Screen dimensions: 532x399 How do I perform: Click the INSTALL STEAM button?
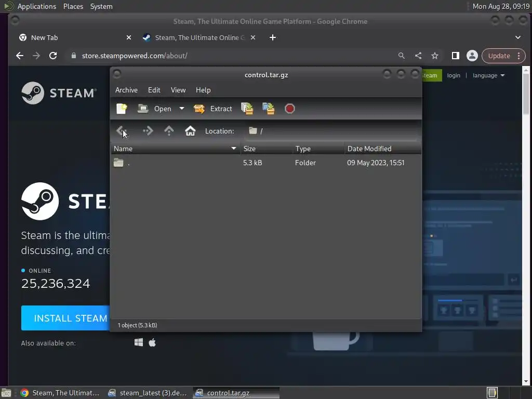click(66, 318)
